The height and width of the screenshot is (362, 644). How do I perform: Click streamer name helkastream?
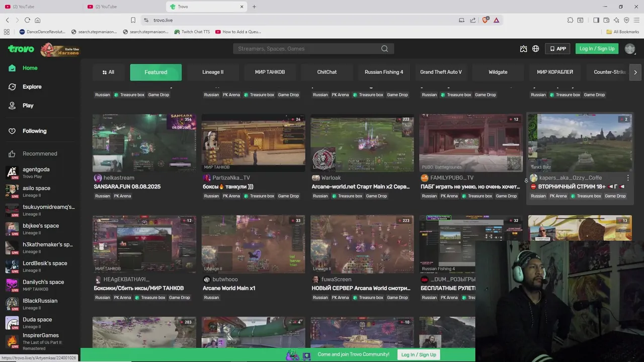pos(119,178)
